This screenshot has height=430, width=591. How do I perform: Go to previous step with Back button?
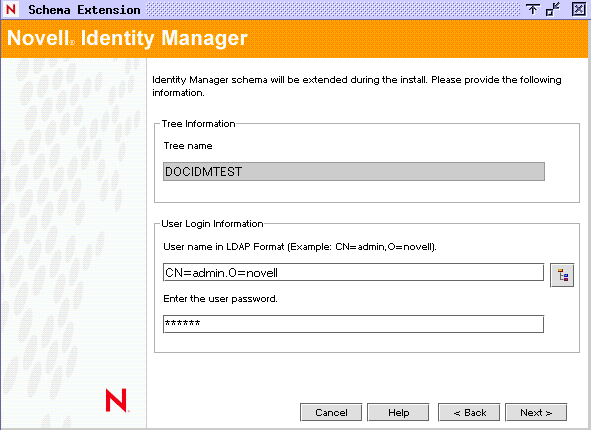tap(469, 412)
